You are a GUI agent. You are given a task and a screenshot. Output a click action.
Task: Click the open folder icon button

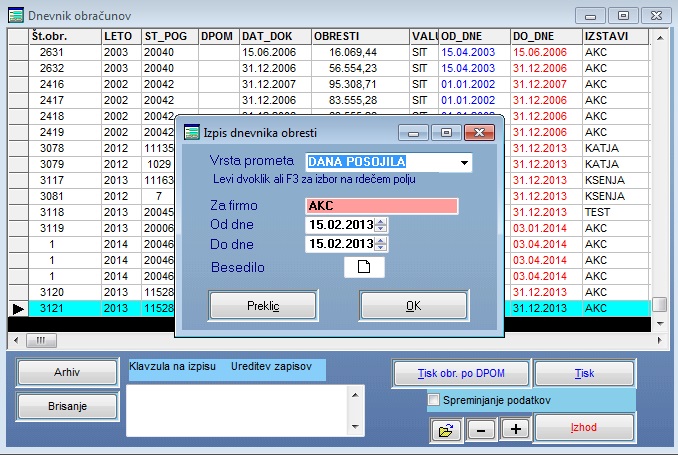[446, 429]
